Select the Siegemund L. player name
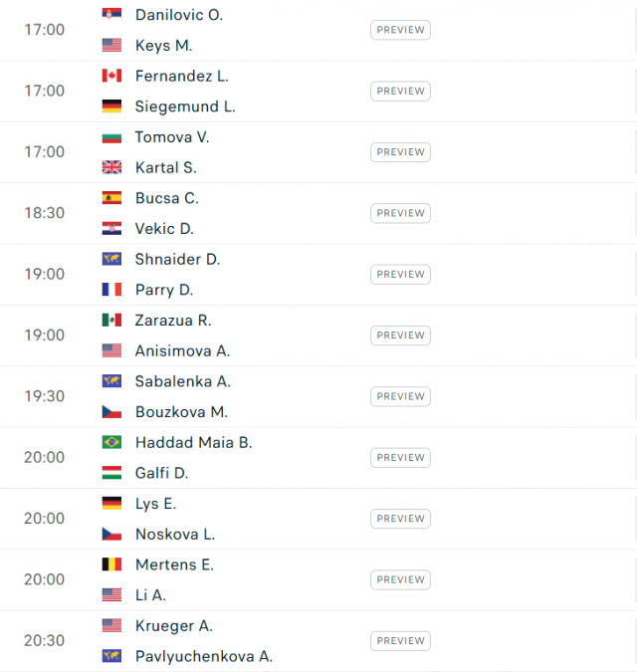Screen dimensions: 637x672 click(185, 107)
